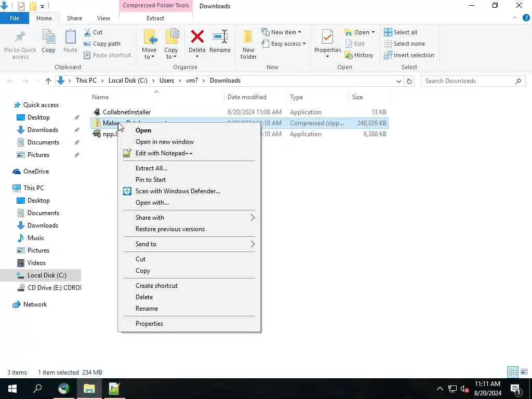Click Select none in the ribbon

click(x=404, y=44)
